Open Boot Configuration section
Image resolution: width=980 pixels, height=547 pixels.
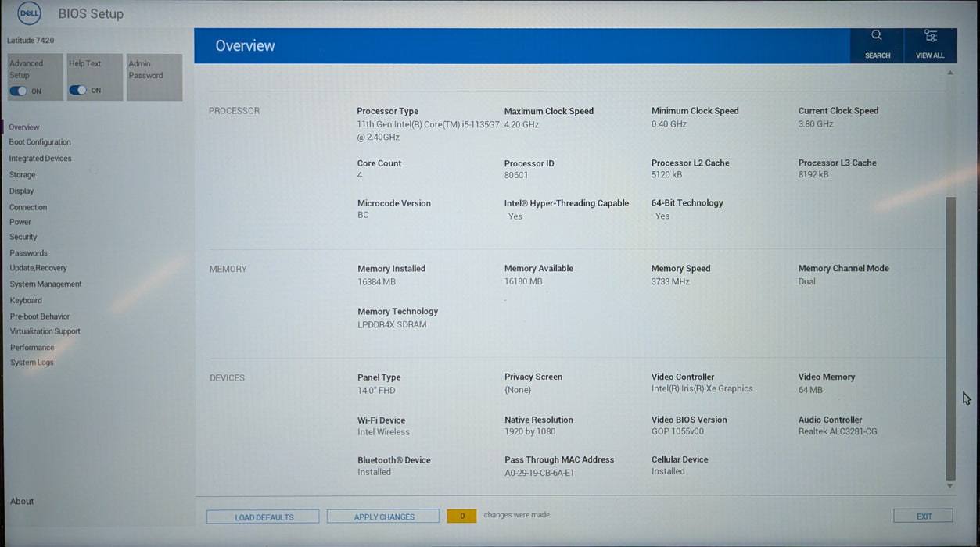click(x=40, y=142)
